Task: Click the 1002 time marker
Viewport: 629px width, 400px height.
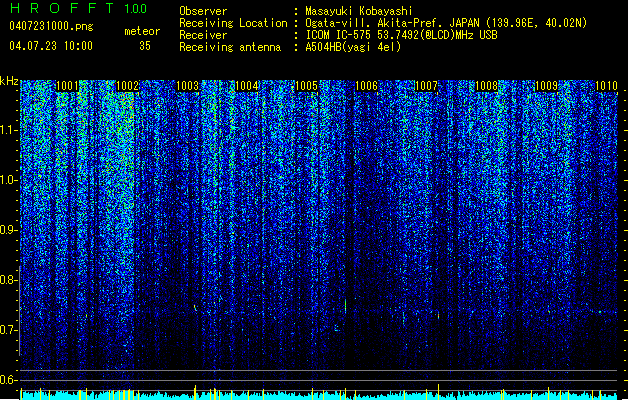Action: 127,86
